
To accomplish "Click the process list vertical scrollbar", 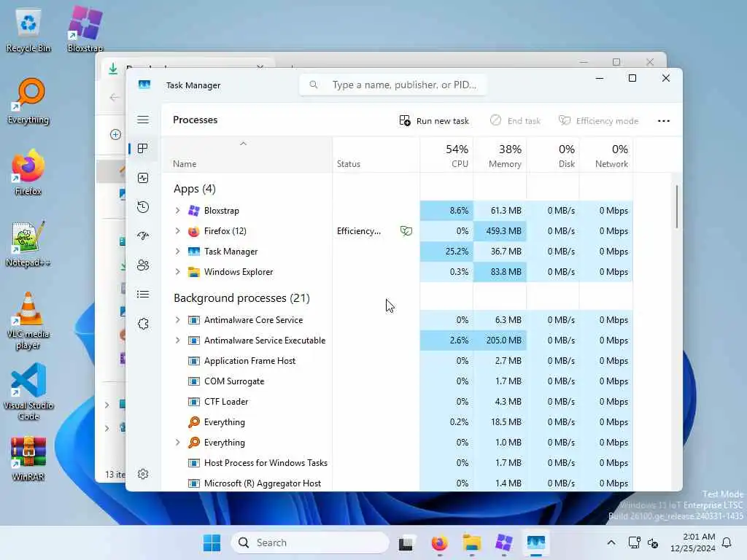I will point(676,206).
